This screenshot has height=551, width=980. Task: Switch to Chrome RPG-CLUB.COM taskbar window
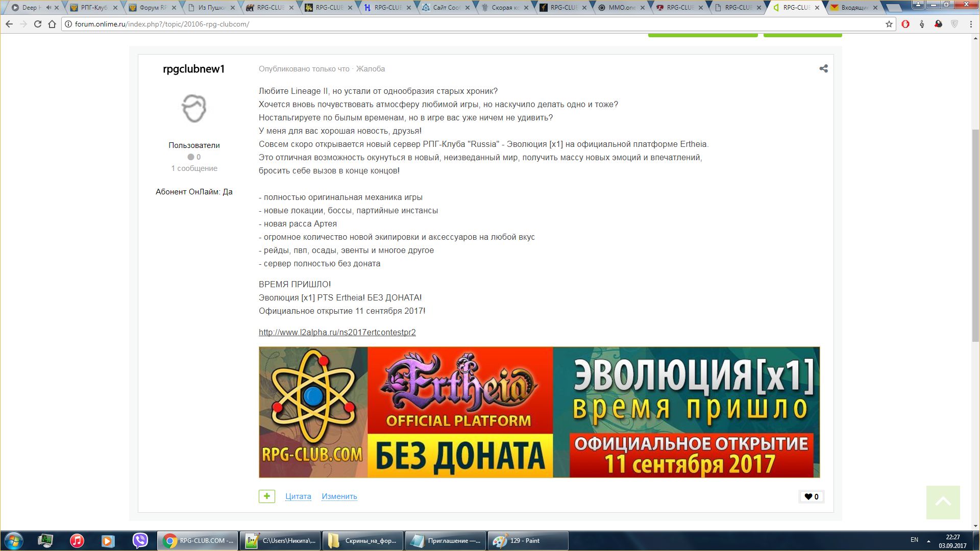(198, 541)
